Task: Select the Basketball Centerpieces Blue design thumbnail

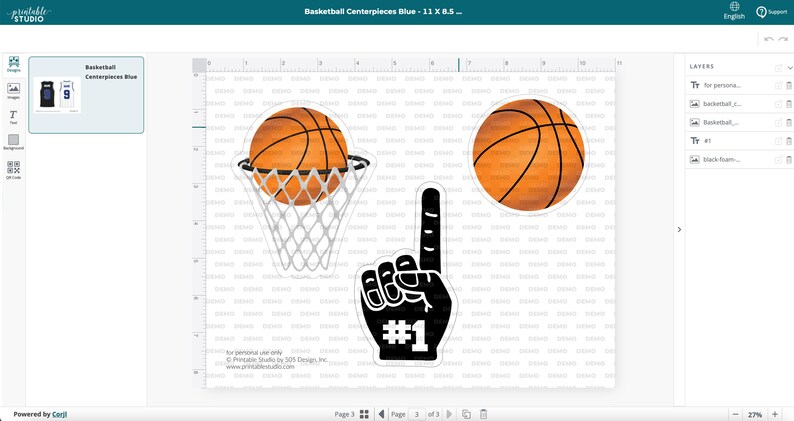Action: coord(86,95)
